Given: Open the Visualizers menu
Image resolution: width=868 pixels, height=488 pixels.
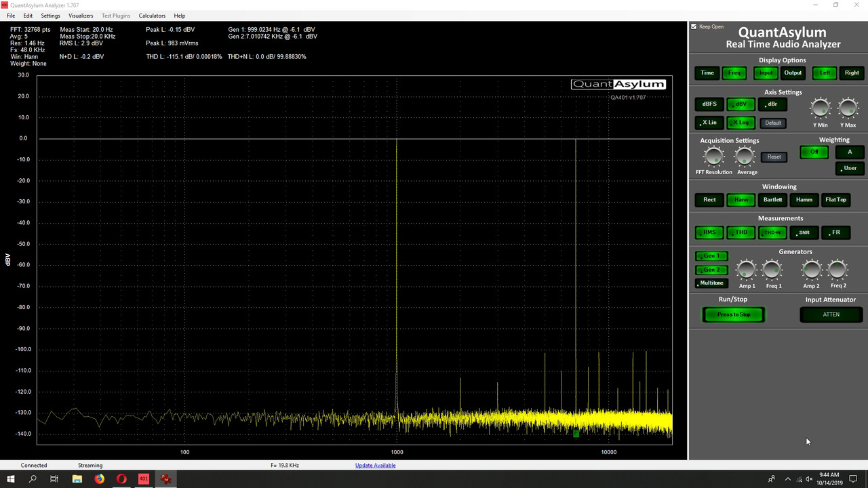Looking at the screenshot, I should pyautogui.click(x=81, y=16).
